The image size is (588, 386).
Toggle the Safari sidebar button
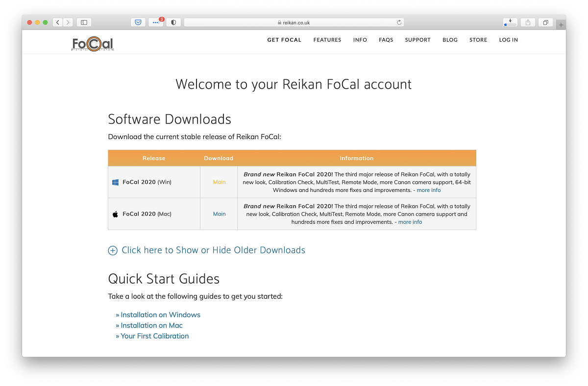pos(84,23)
